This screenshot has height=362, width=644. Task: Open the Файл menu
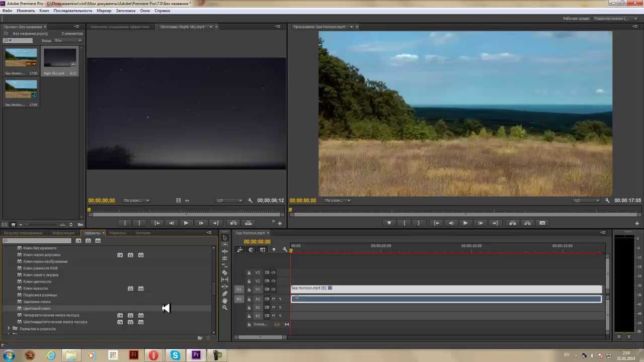pyautogui.click(x=7, y=11)
